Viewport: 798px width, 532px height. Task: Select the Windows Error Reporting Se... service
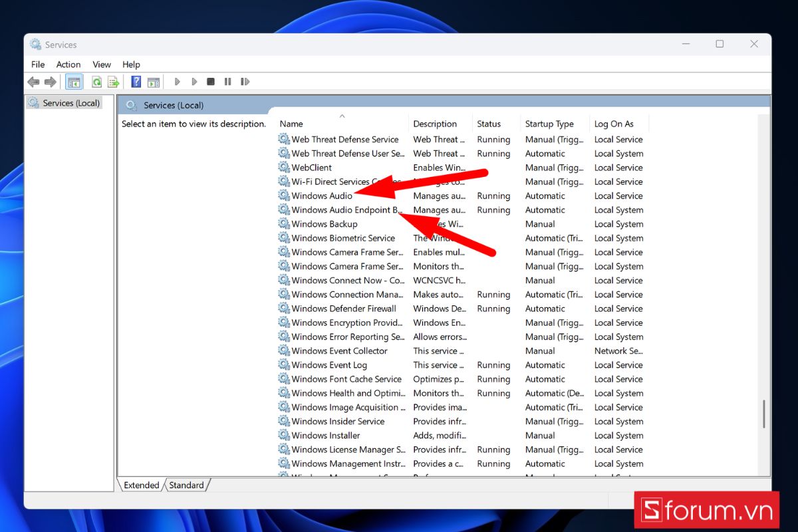348,336
